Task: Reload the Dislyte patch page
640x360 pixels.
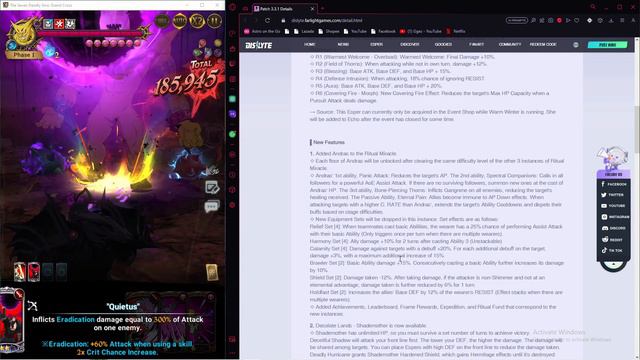Action: pos(267,20)
